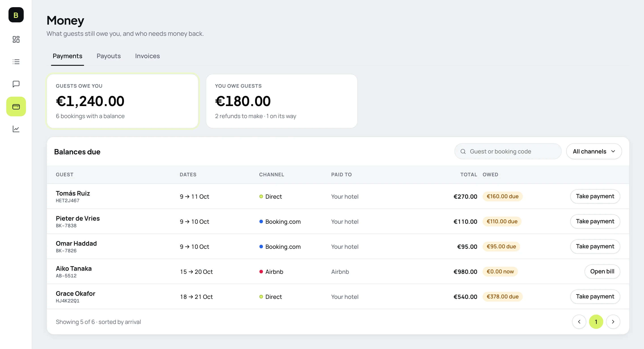
Task: Open the reports chart icon in sidebar
Action: coord(16,129)
